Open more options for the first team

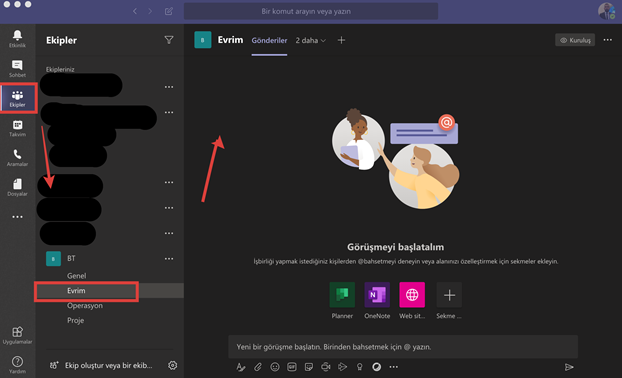pos(169,87)
